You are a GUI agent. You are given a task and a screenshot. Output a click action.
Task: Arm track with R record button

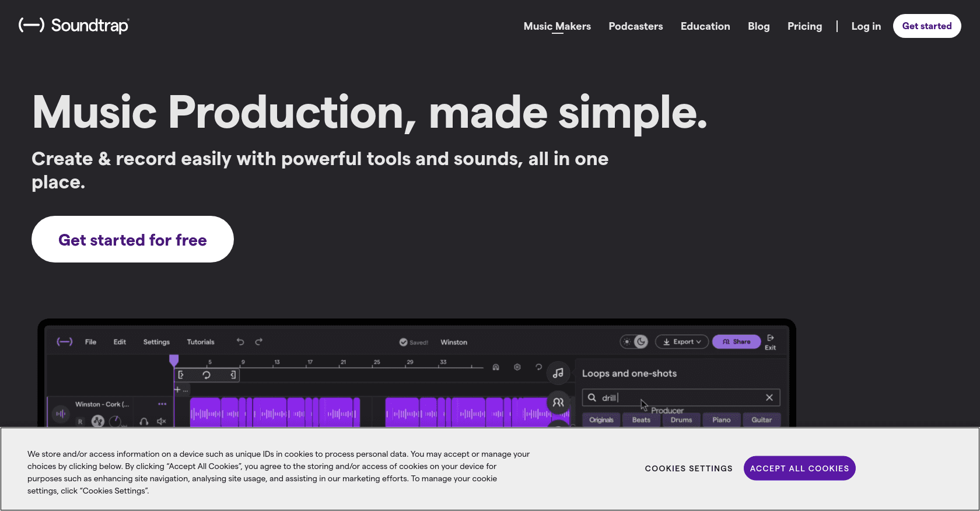pyautogui.click(x=80, y=421)
